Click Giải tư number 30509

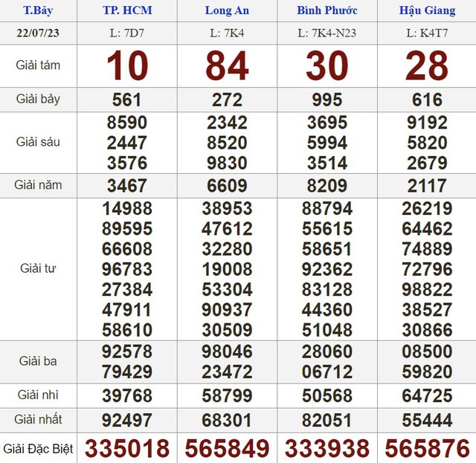(x=227, y=330)
